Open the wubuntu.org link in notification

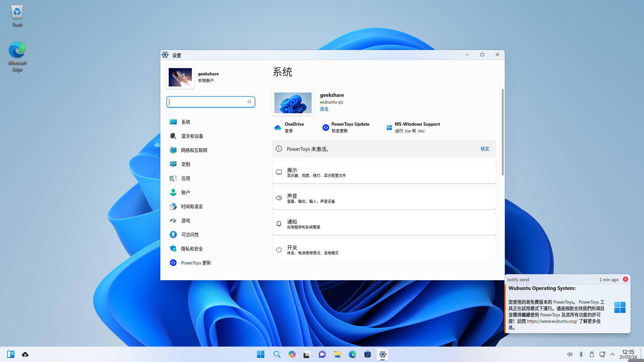point(551,321)
